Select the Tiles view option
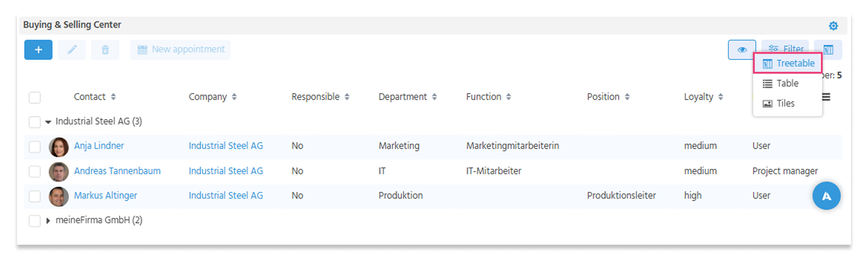The width and height of the screenshot is (868, 257). tap(788, 103)
